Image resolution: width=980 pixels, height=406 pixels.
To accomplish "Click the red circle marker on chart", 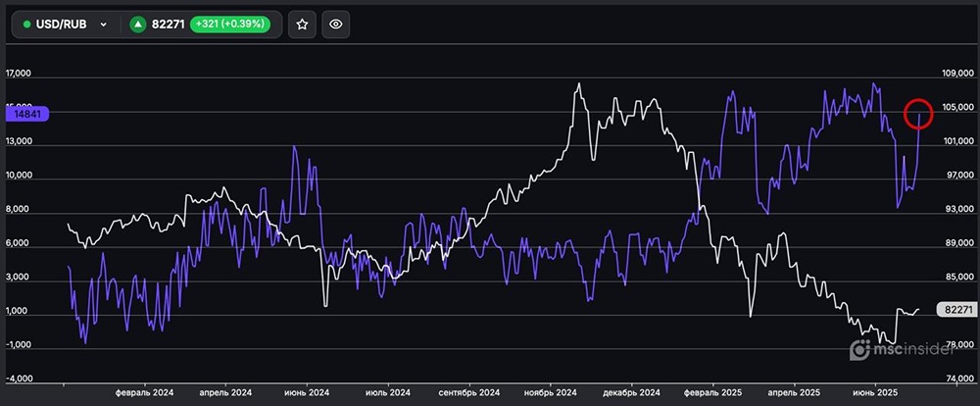I will pos(918,114).
